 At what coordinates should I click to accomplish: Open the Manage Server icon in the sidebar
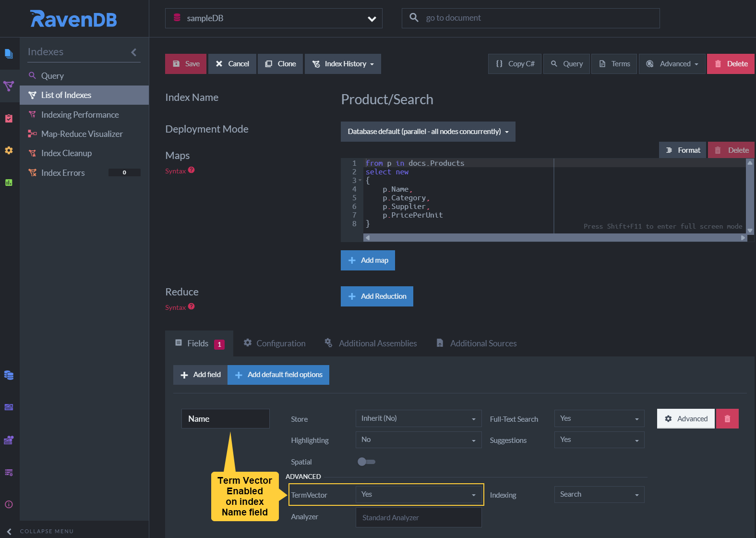coord(9,407)
